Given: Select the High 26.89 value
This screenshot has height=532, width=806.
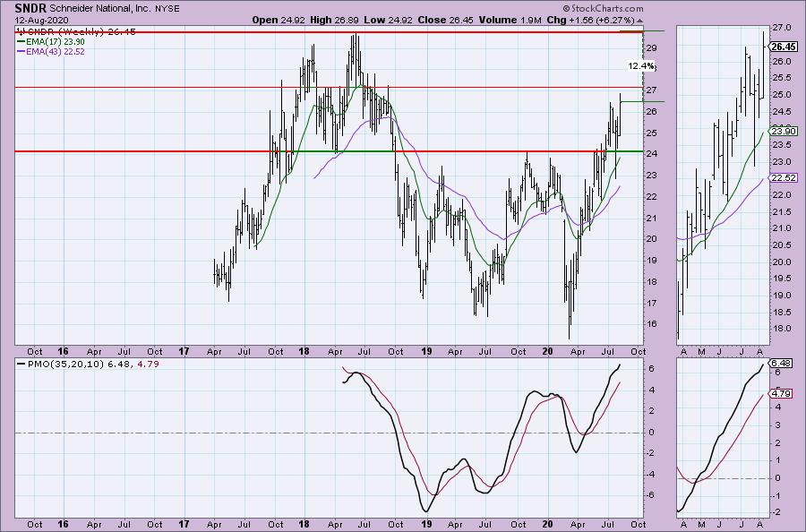Looking at the screenshot, I should tap(334, 20).
